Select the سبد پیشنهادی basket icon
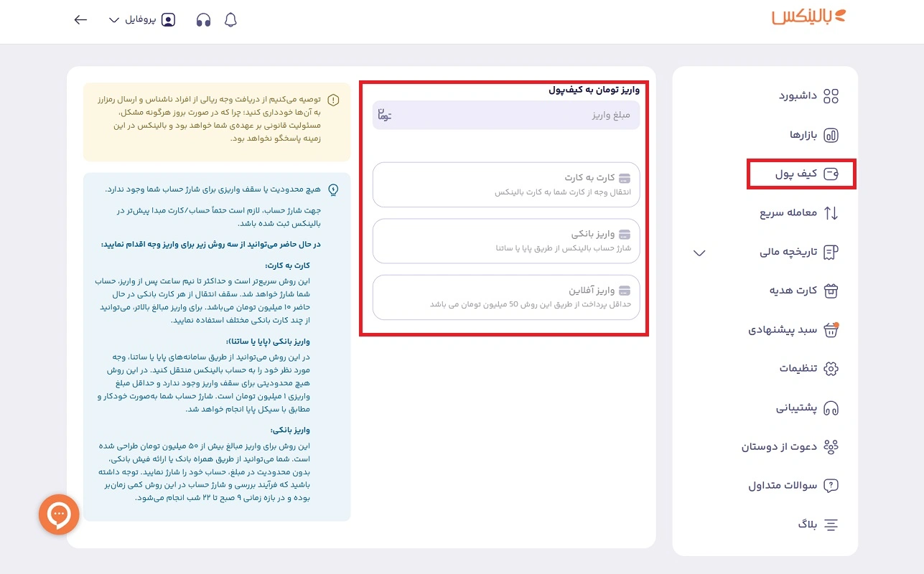The height and width of the screenshot is (574, 924). tap(831, 329)
